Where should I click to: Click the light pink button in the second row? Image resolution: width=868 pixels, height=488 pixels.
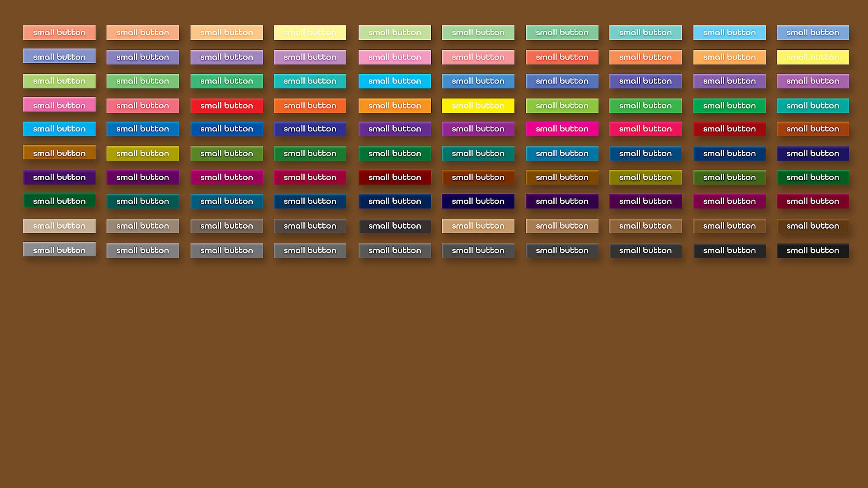click(394, 57)
